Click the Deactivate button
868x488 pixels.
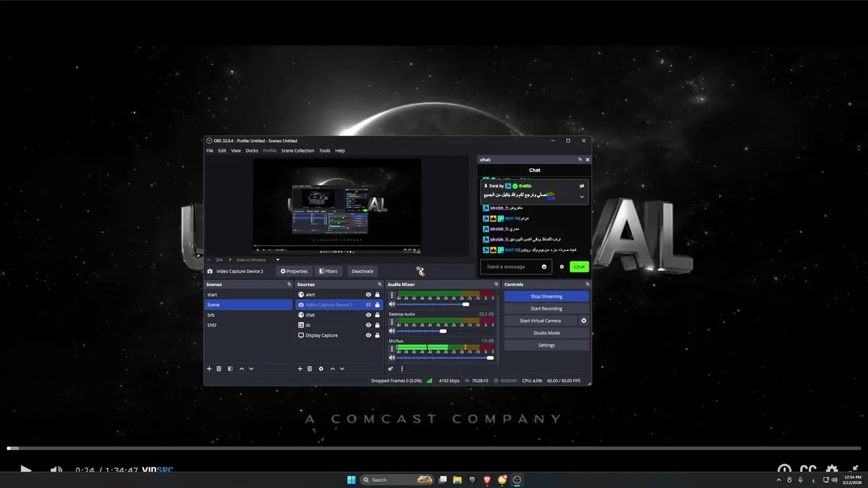tap(362, 271)
